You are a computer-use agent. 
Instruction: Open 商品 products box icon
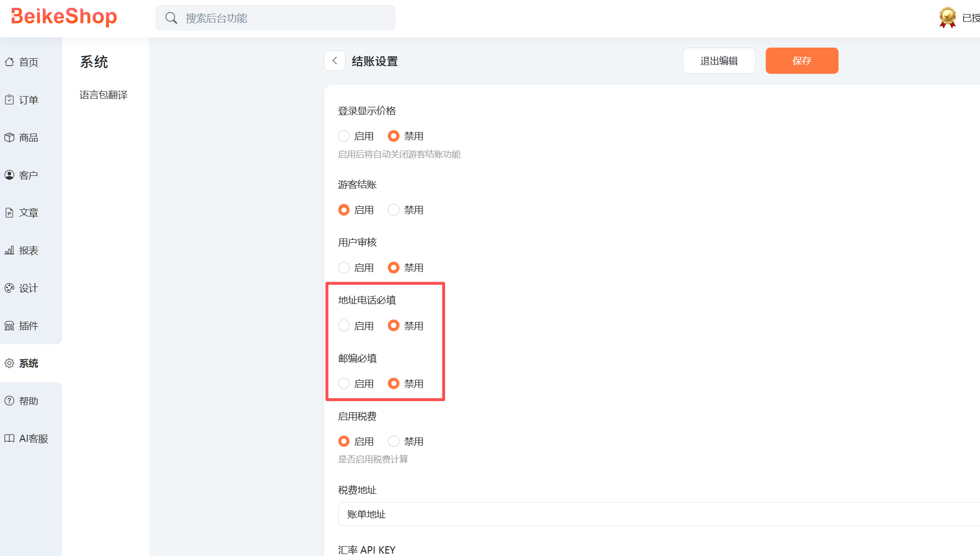coord(9,137)
